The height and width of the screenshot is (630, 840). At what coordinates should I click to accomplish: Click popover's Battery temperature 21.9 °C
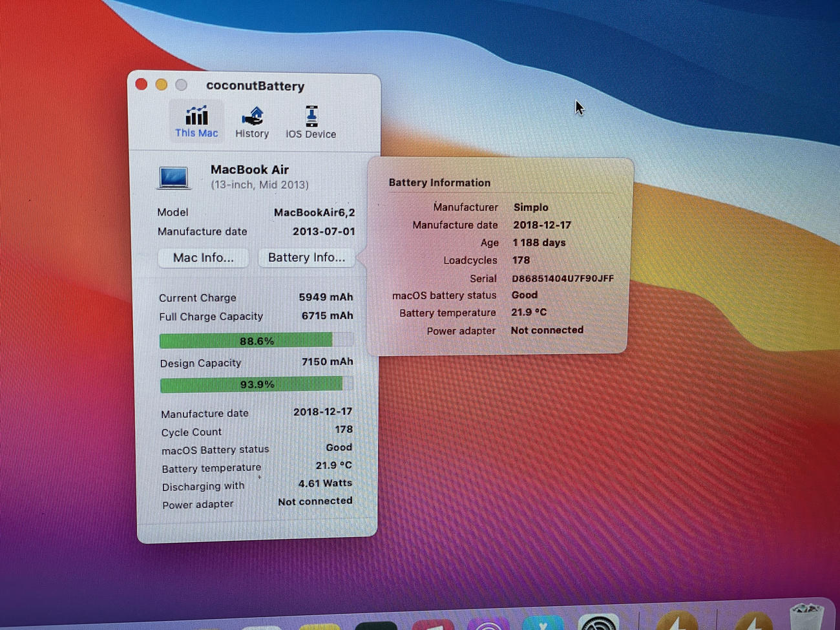pyautogui.click(x=529, y=312)
